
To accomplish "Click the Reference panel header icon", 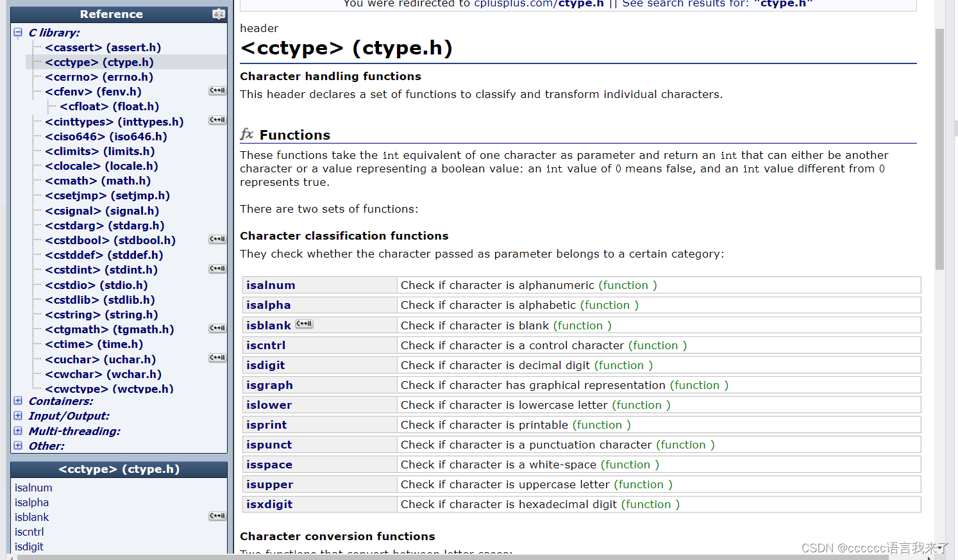I will 219,14.
